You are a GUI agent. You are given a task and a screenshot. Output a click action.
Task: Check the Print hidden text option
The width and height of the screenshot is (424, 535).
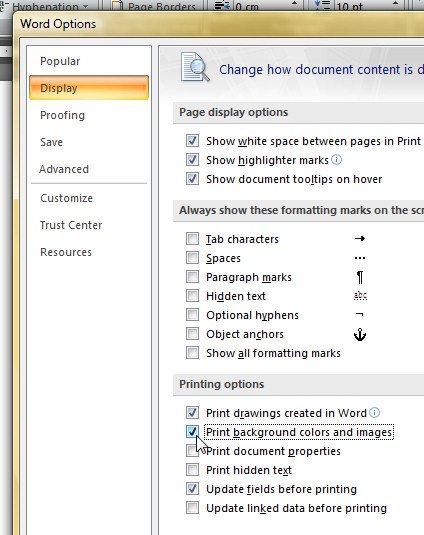[192, 470]
